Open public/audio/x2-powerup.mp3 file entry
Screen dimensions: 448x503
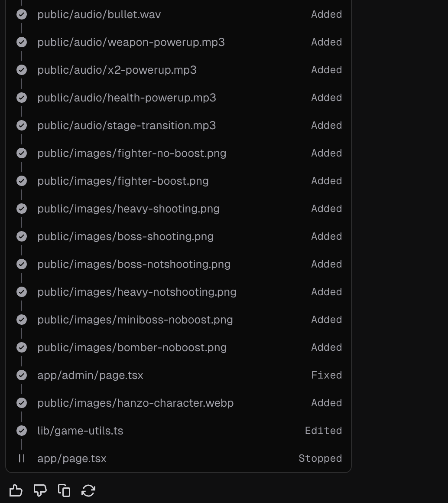coord(117,70)
